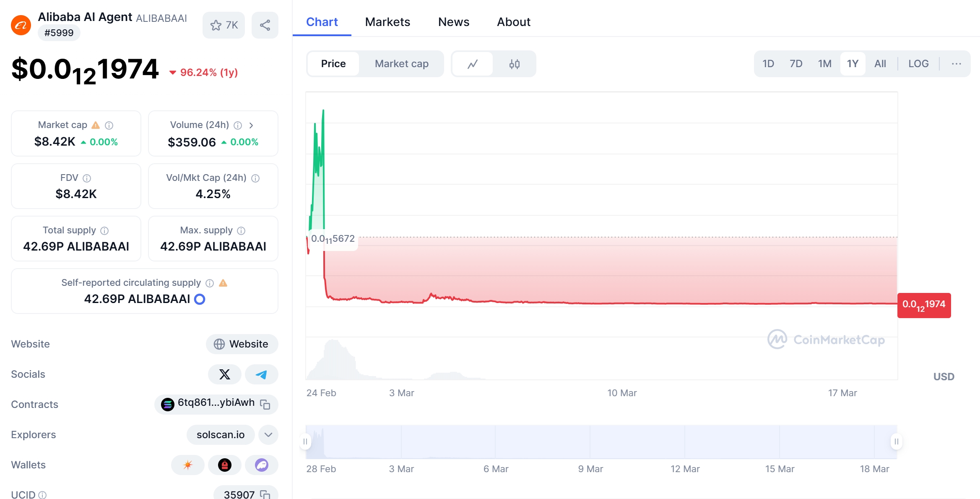Copy the UCID 35907 value
The width and height of the screenshot is (980, 499).
(x=265, y=494)
